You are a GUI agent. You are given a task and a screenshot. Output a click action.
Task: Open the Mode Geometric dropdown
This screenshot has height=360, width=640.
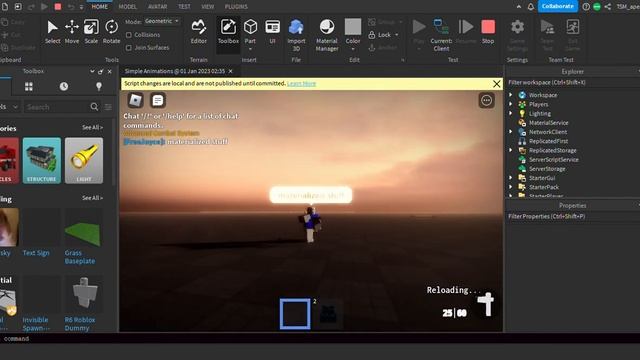pyautogui.click(x=162, y=21)
